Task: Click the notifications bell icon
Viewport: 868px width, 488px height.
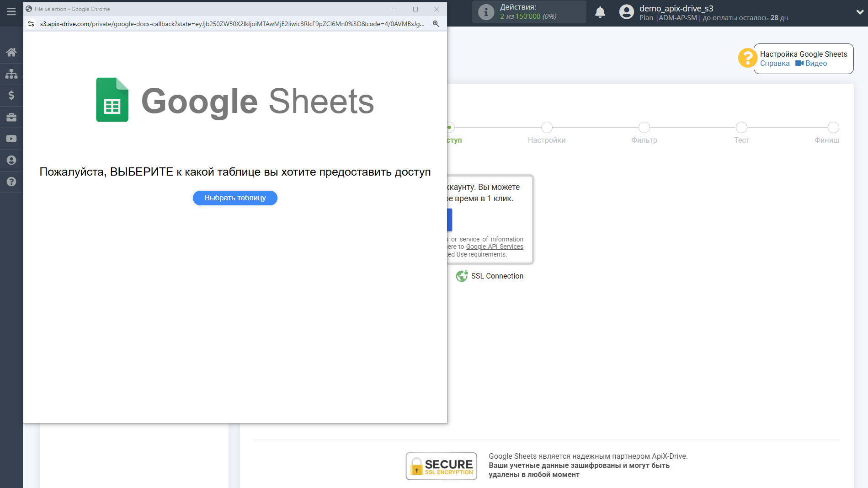Action: tap(600, 12)
